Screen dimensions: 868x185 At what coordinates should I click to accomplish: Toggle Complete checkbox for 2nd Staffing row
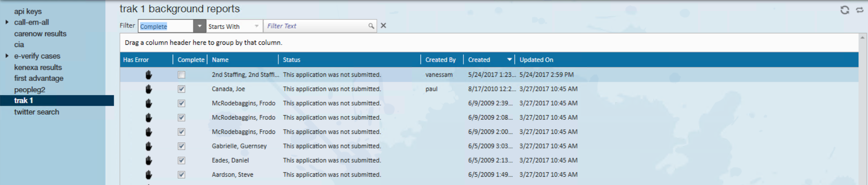[x=181, y=75]
